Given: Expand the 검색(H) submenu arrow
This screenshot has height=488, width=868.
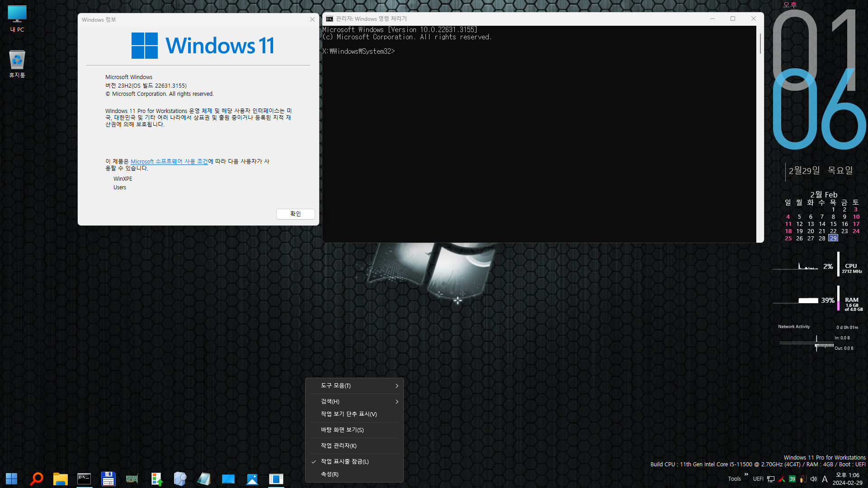Looking at the screenshot, I should pyautogui.click(x=397, y=402).
